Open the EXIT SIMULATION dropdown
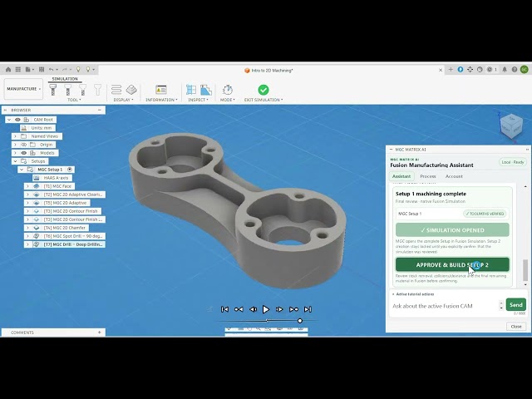Screen dimensions: 532x399 264,100
